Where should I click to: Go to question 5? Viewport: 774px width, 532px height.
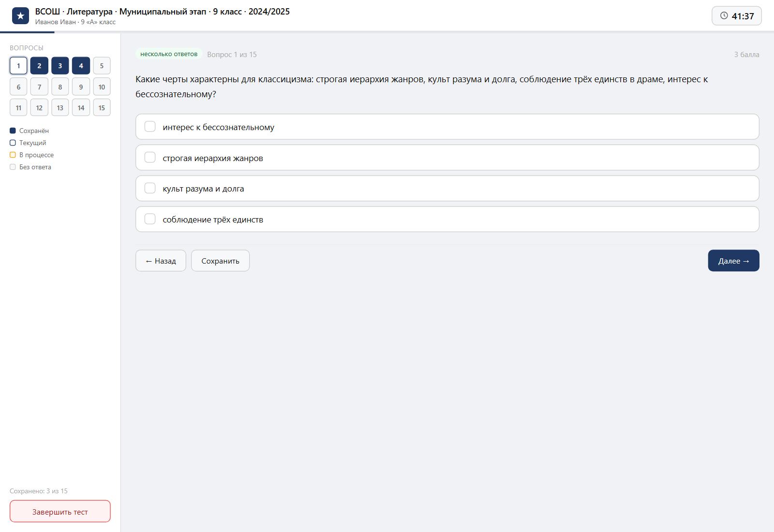pyautogui.click(x=102, y=66)
